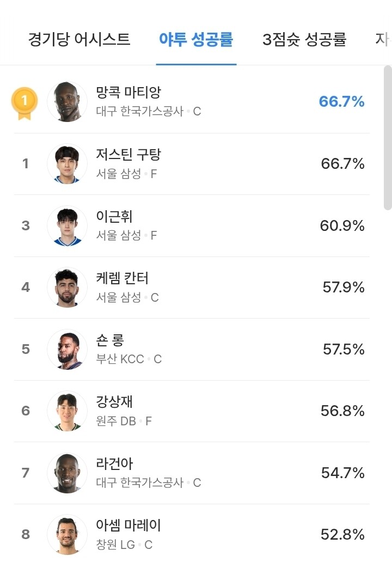Click the 66.7% leader percentage in blue
This screenshot has width=392, height=562.
pyautogui.click(x=341, y=102)
